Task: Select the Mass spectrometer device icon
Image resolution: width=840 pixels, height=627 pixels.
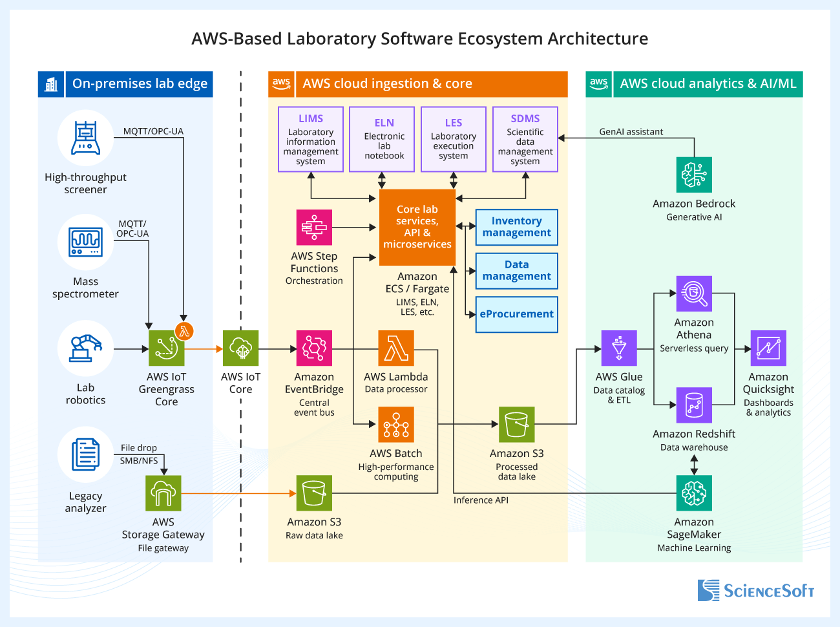Action: pos(85,242)
